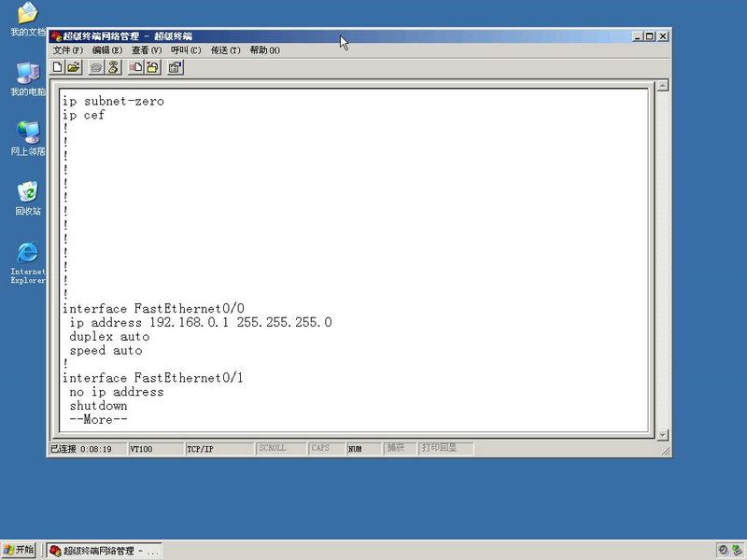Click the 'ip cef' line in terminal
Image resolution: width=747 pixels, height=560 pixels.
84,115
